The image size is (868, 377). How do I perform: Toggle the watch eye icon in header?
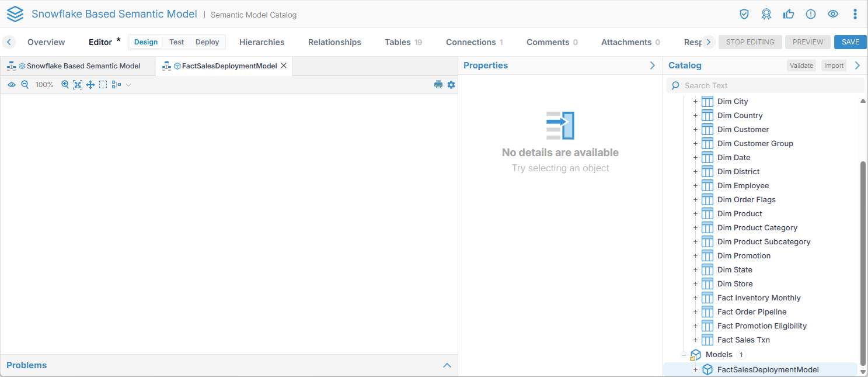point(833,14)
